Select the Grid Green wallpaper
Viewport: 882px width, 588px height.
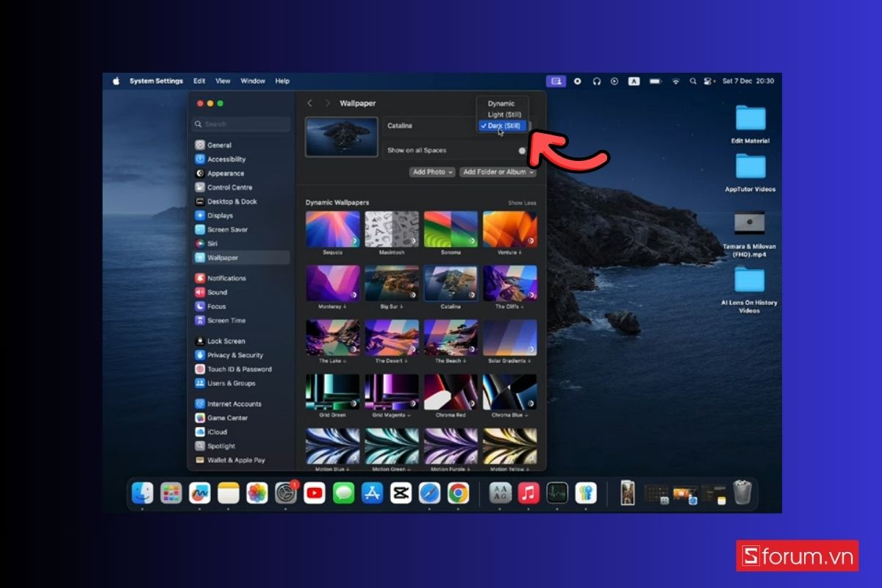pos(333,392)
